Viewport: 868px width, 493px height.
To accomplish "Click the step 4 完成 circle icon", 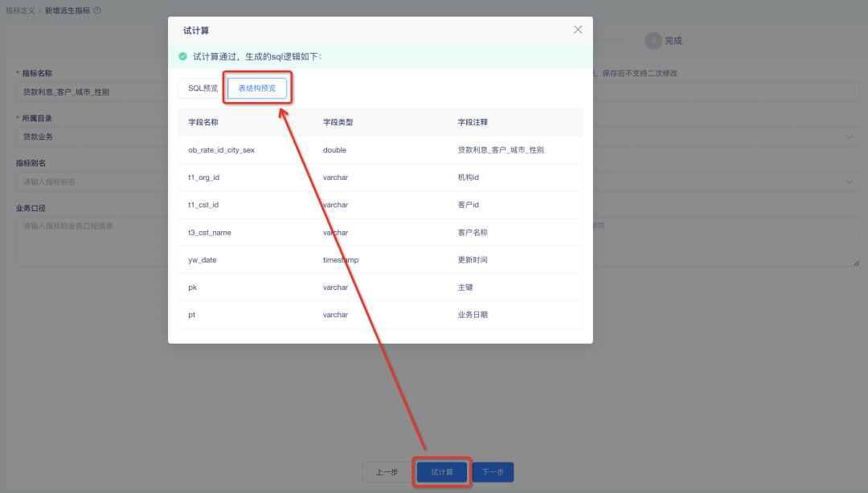I will point(653,41).
